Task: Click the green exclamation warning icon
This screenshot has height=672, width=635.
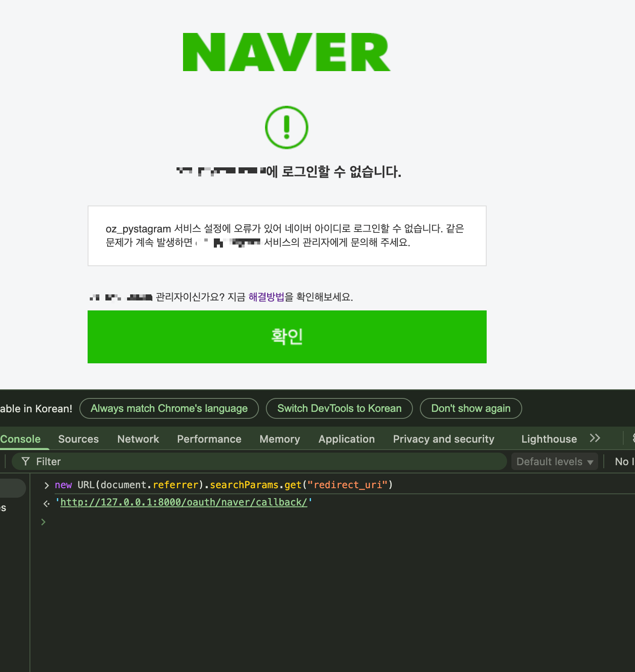Action: click(x=287, y=127)
